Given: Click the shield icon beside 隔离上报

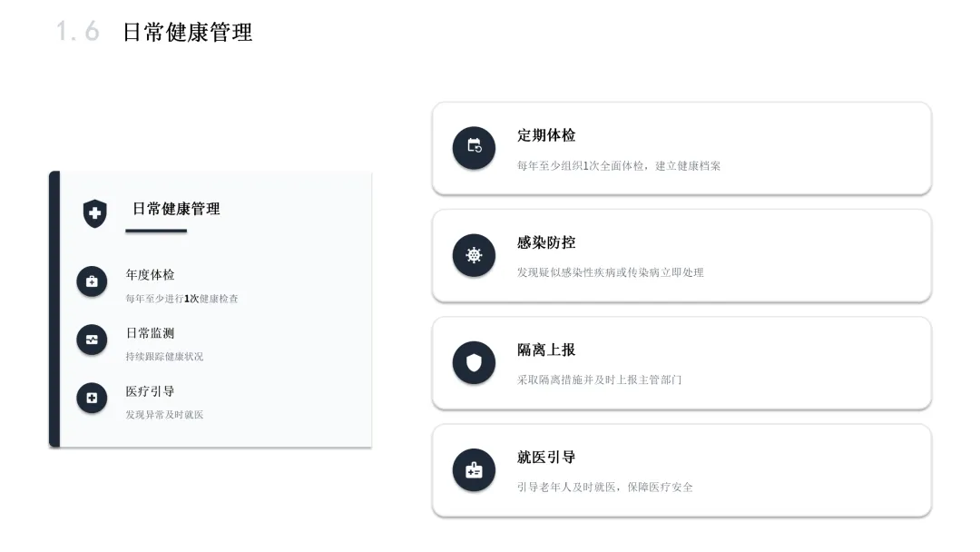Looking at the screenshot, I should (474, 362).
